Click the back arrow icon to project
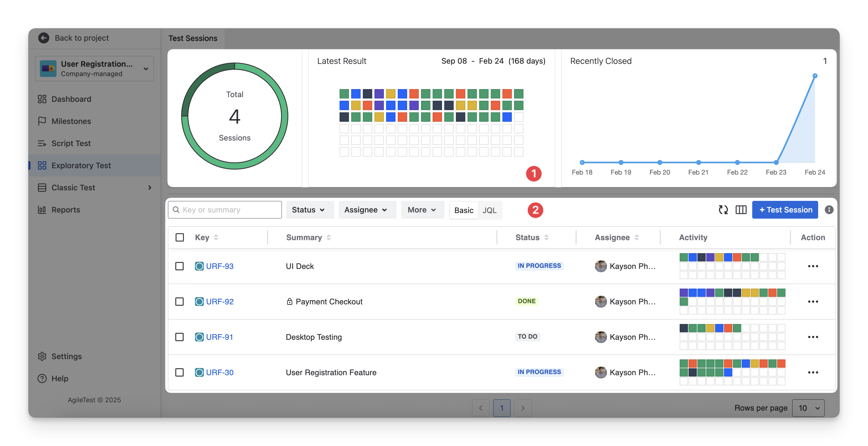Screen dimensions: 868x446 44,38
